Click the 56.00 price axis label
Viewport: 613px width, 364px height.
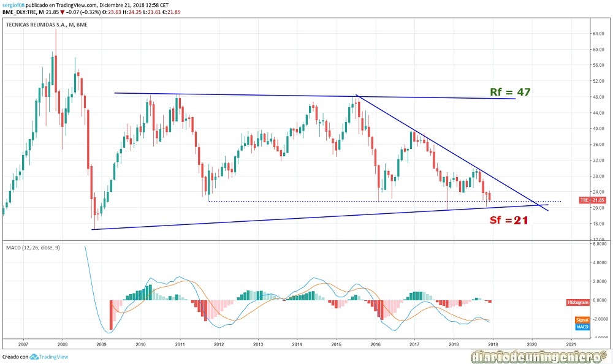pos(598,66)
